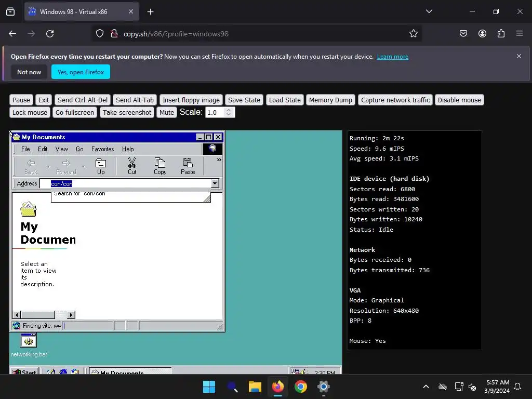Show hidden system tray icons chevron
The image size is (532, 399).
426,387
